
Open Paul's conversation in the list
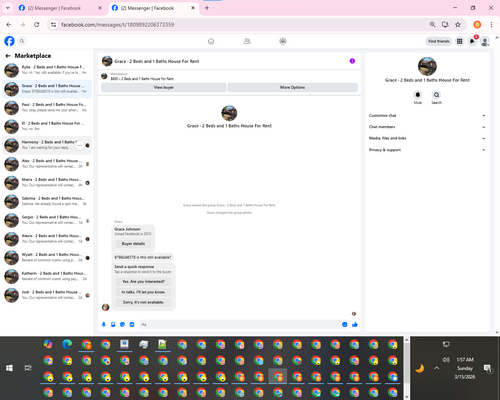(47, 107)
